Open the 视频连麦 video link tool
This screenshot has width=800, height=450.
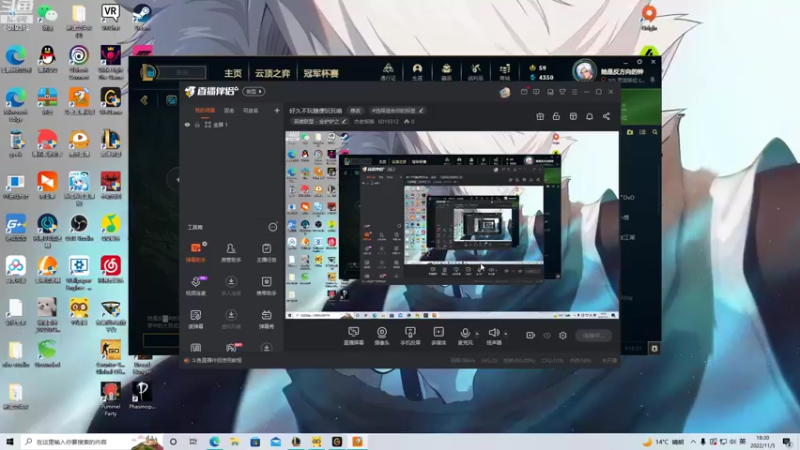[196, 286]
